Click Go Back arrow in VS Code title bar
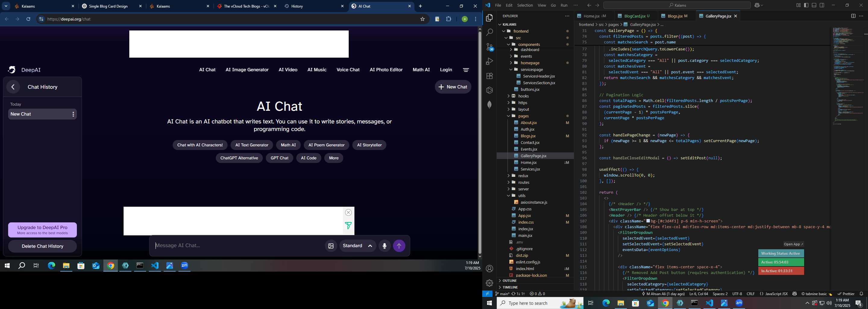Viewport: 868px width, 309px height. (589, 5)
